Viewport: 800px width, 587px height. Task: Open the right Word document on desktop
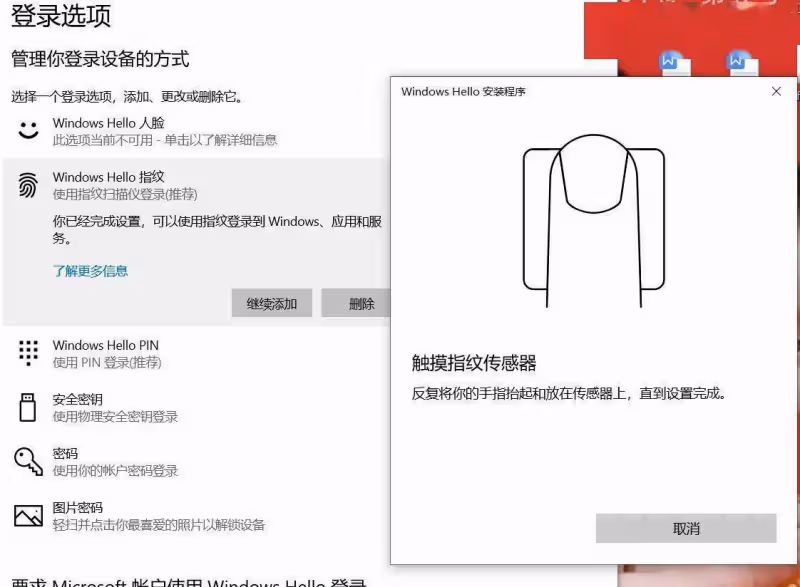(741, 64)
